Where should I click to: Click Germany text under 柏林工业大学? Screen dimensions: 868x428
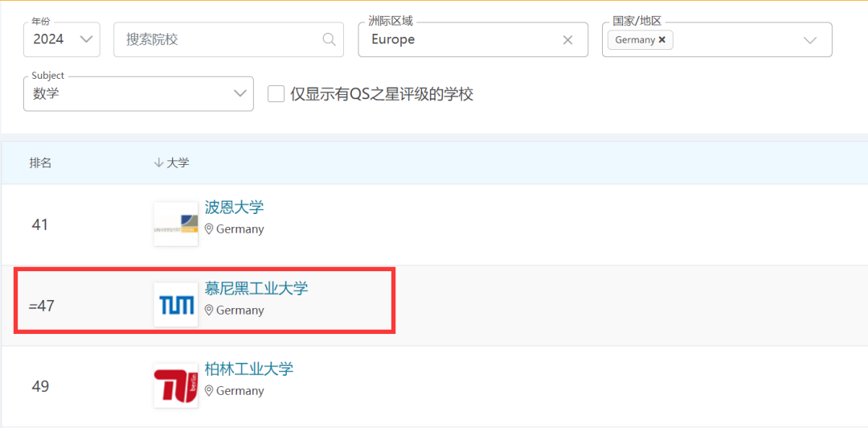coord(240,392)
